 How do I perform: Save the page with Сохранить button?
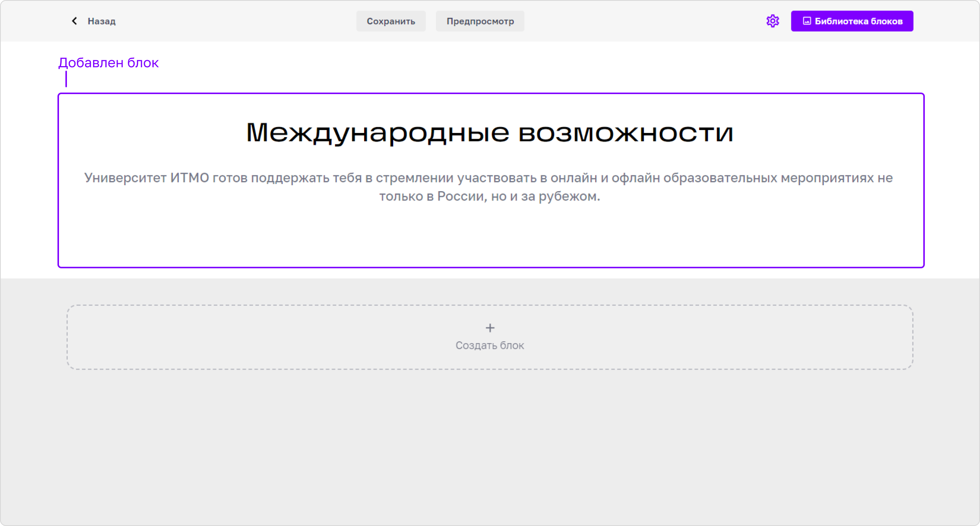(x=391, y=21)
